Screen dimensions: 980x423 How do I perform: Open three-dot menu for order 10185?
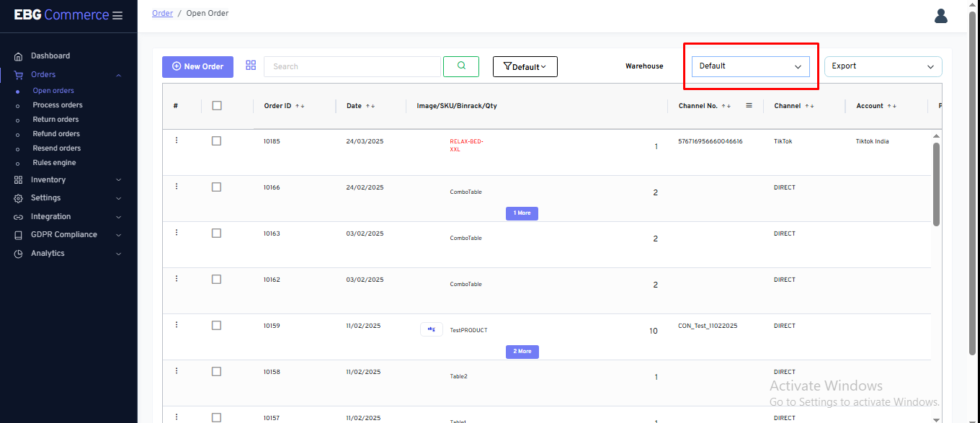[177, 141]
